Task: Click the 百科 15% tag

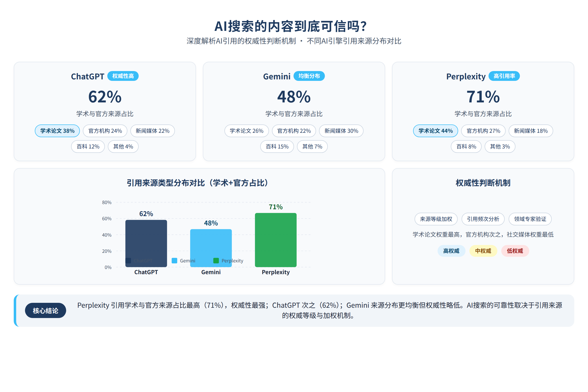Action: coord(277,147)
